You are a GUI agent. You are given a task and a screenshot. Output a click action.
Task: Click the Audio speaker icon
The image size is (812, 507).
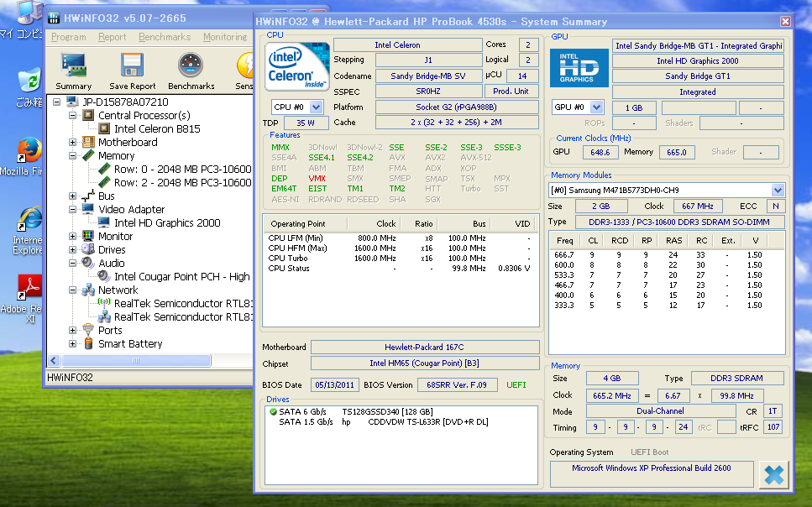pyautogui.click(x=88, y=263)
